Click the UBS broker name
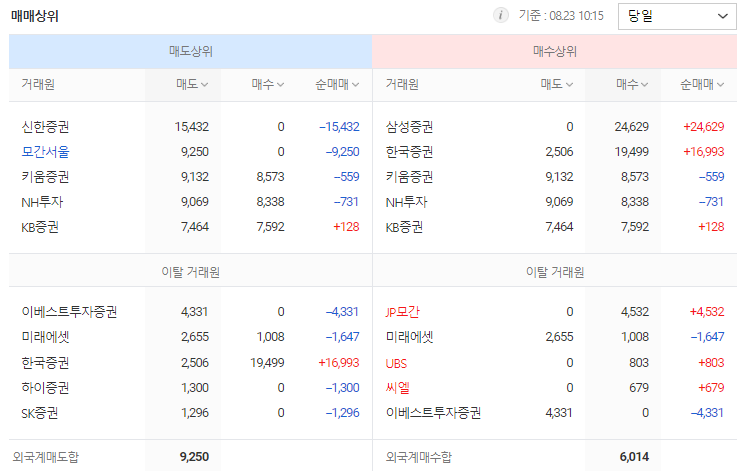 (x=396, y=364)
